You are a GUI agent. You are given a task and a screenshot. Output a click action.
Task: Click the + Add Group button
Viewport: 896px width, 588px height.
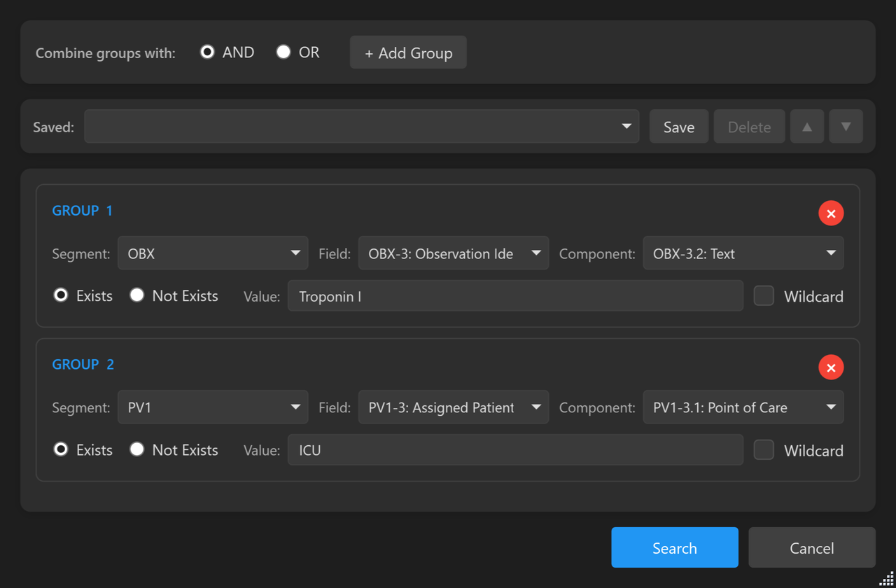click(x=408, y=52)
